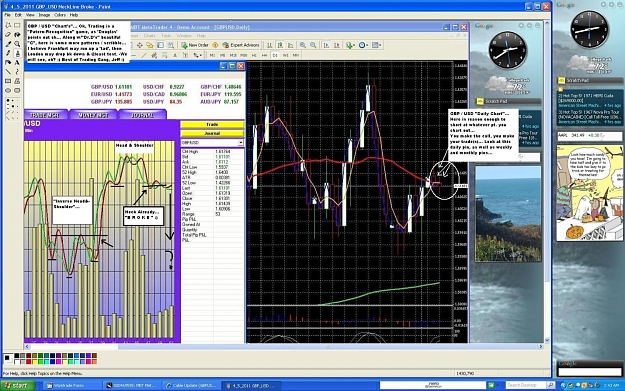Choose the Magnifier tool

click(x=17, y=44)
